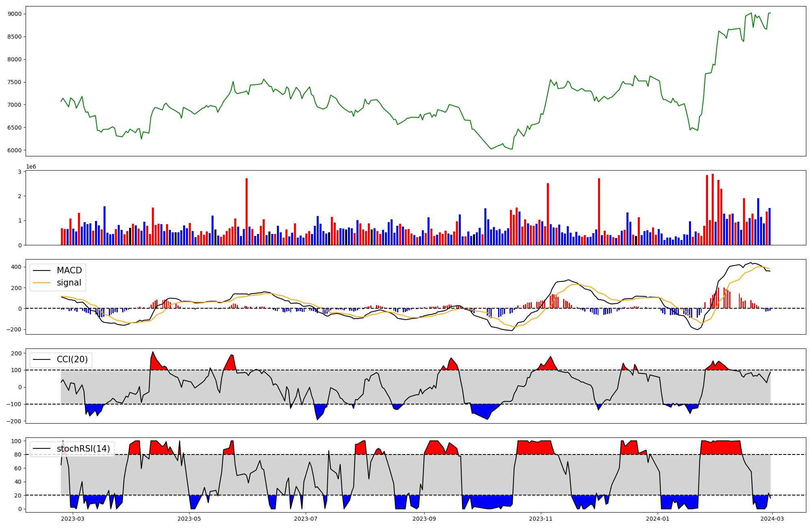Click the orange signal legend line
Image resolution: width=812 pixels, height=528 pixels.
[x=42, y=283]
